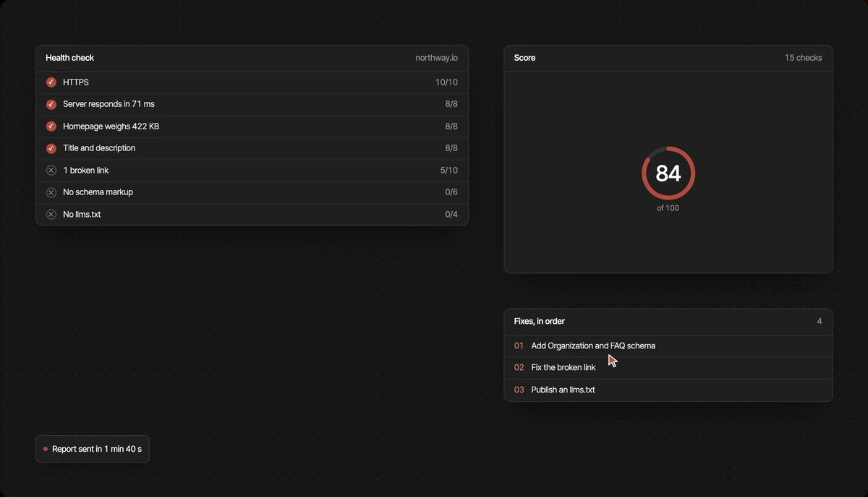Select the 'No schema markup' row text

[98, 192]
